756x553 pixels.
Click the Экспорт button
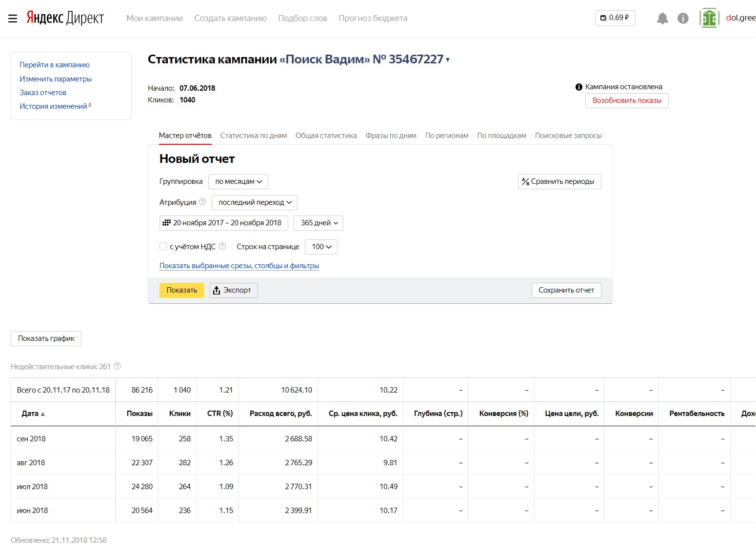[x=234, y=290]
